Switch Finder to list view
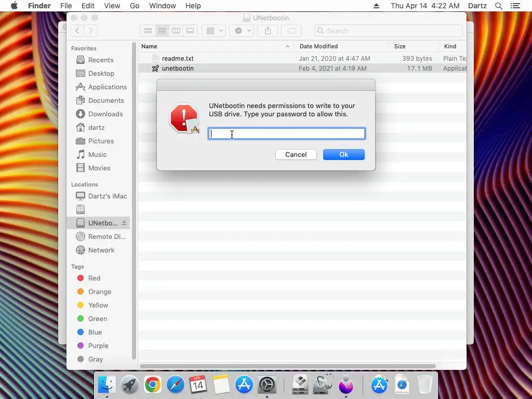Viewport: 532px width, 399px height. [162, 31]
